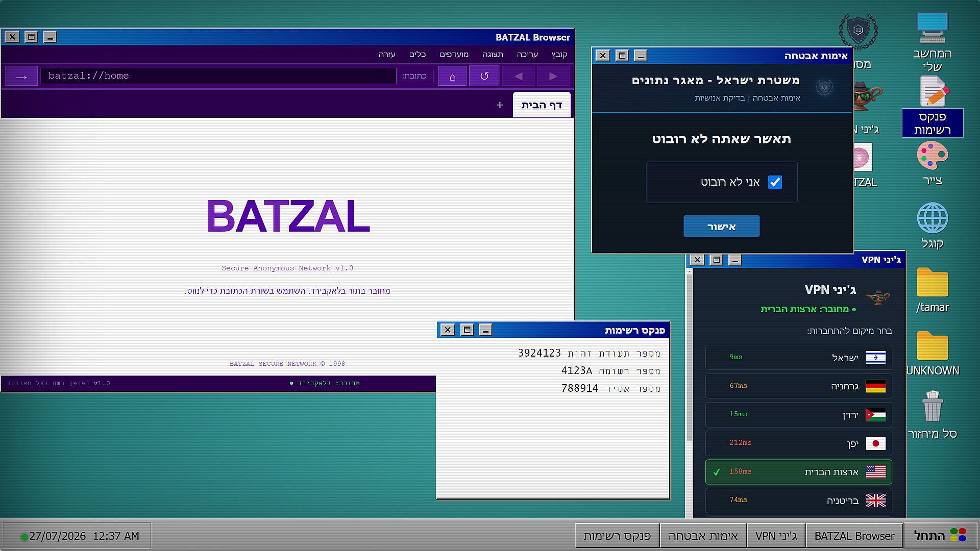Screen dimensions: 980x551
Task: Select the Japan VPN location
Action: pyautogui.click(x=799, y=443)
